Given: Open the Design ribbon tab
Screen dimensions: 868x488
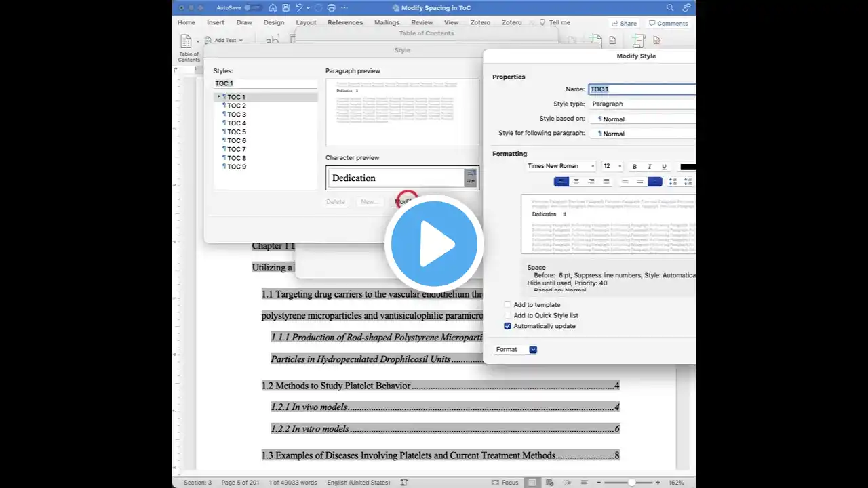Looking at the screenshot, I should point(274,22).
